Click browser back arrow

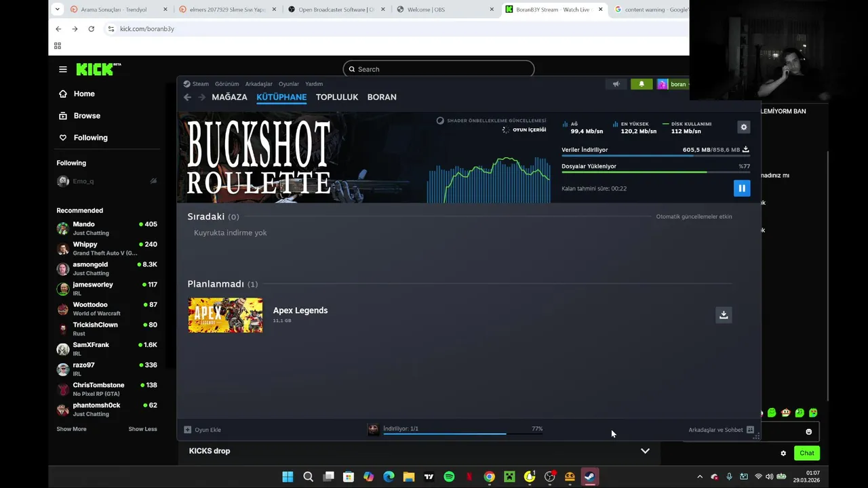(58, 29)
